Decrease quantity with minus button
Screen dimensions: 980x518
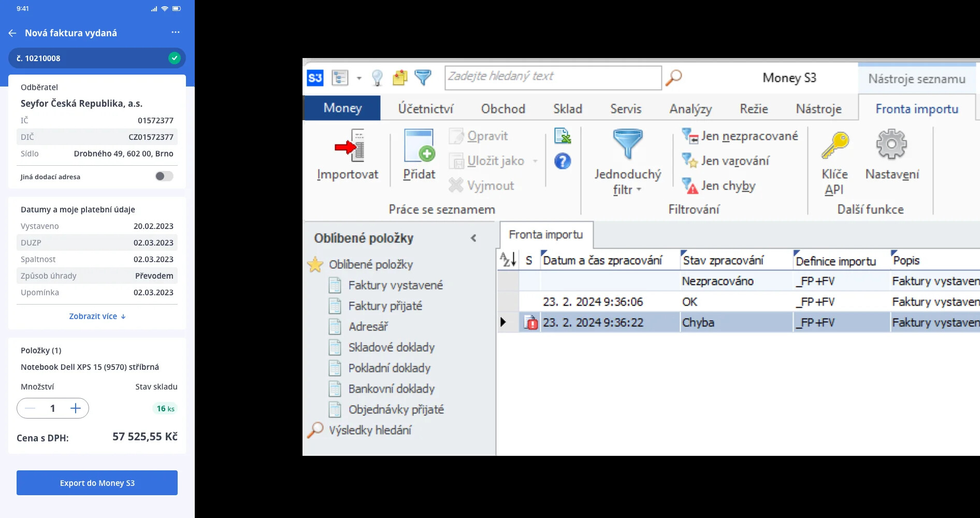click(30, 408)
